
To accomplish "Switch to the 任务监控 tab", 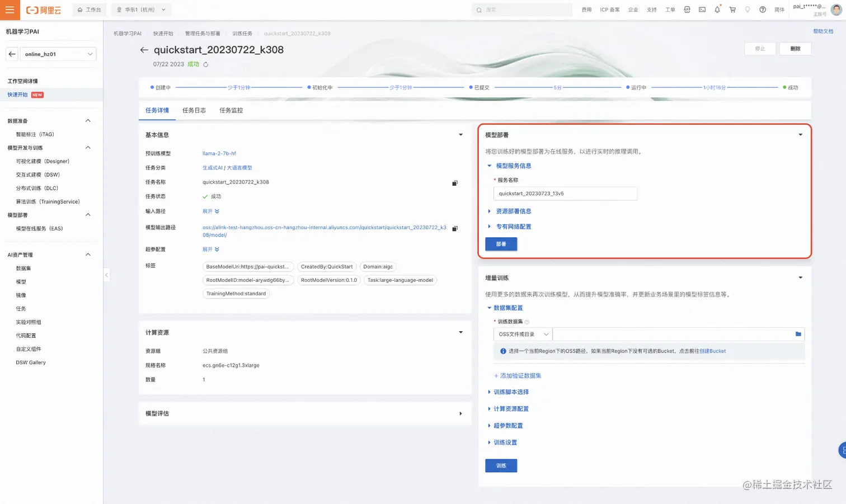I will coord(231,111).
